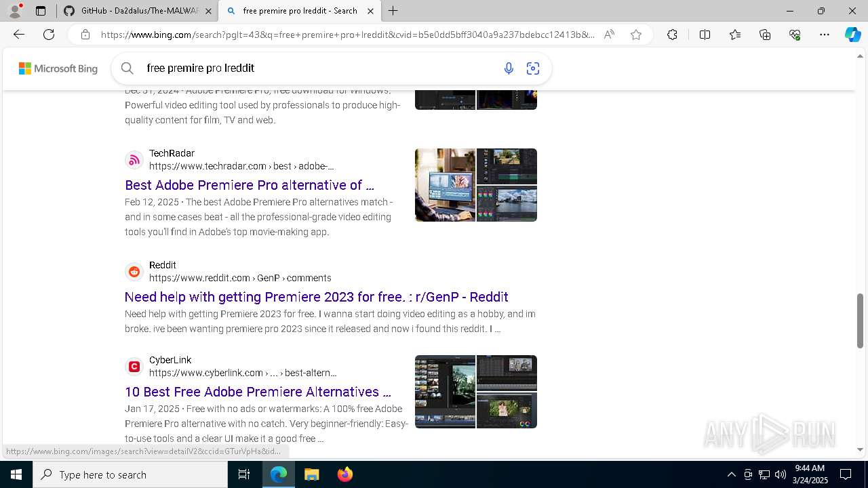Click the search magnifier icon
Viewport: 868px width, 488px height.
[x=127, y=68]
